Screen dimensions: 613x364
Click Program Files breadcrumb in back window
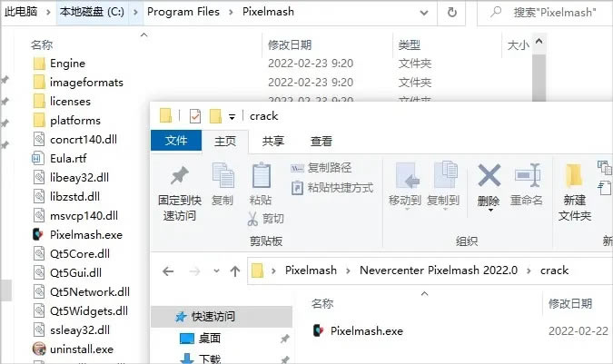coord(183,12)
